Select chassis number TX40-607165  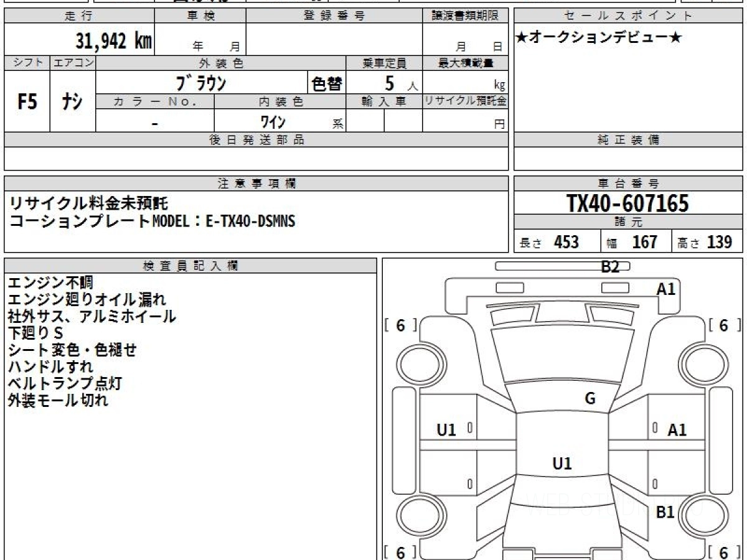click(x=628, y=203)
